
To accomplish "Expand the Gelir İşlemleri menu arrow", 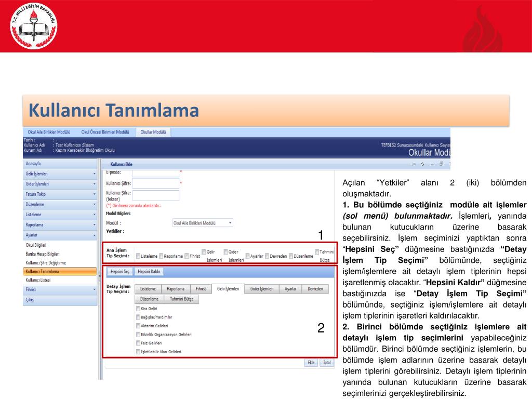I will pyautogui.click(x=95, y=174).
